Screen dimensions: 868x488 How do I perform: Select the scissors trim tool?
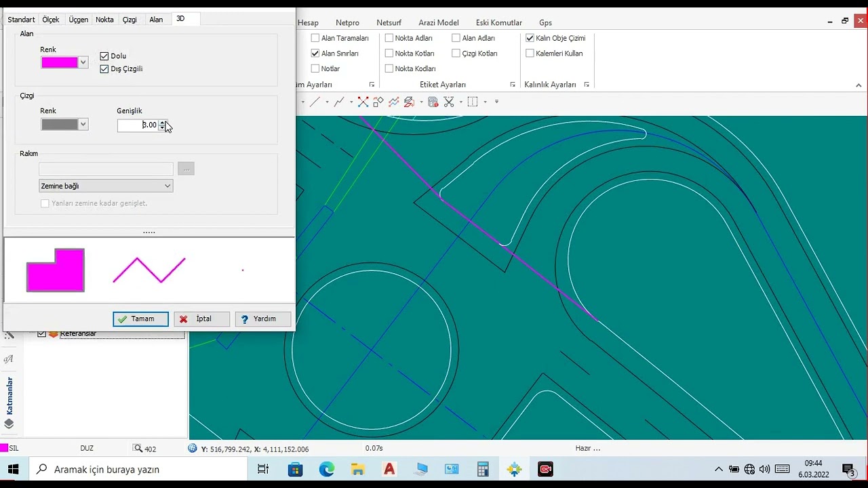[448, 102]
